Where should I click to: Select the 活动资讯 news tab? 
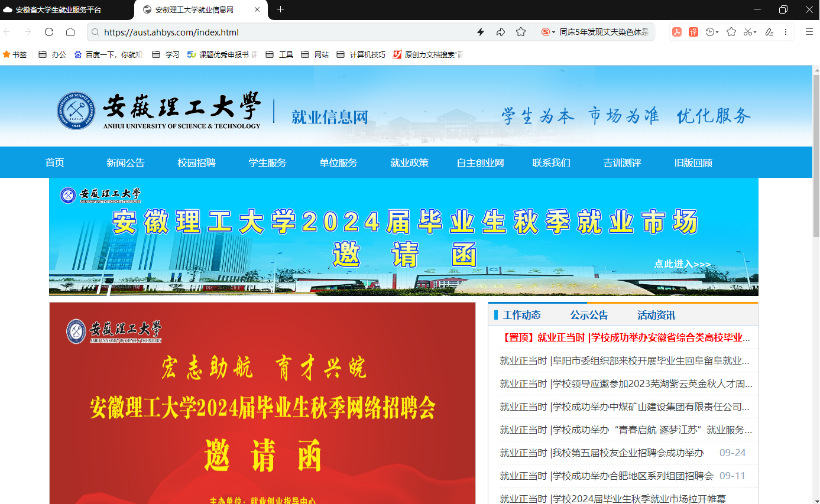656,315
